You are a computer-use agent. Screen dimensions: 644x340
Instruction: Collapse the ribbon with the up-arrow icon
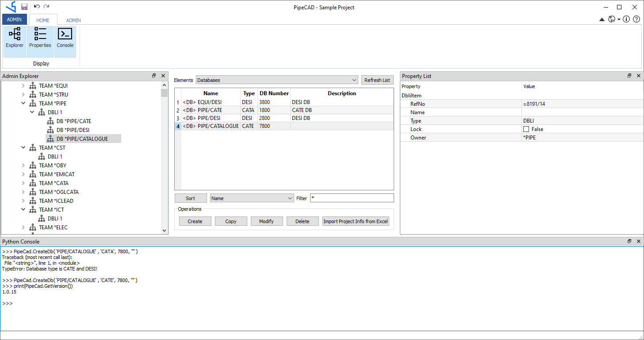(602, 19)
